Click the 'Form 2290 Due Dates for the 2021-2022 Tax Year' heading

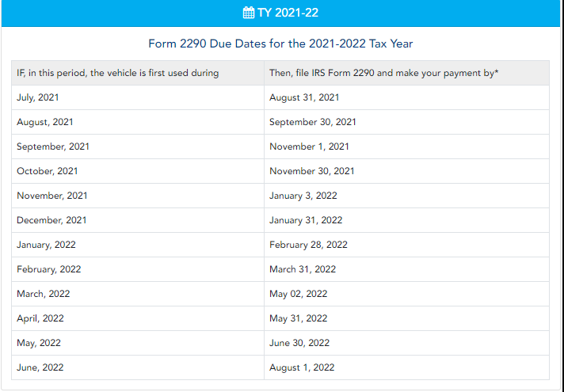[280, 44]
